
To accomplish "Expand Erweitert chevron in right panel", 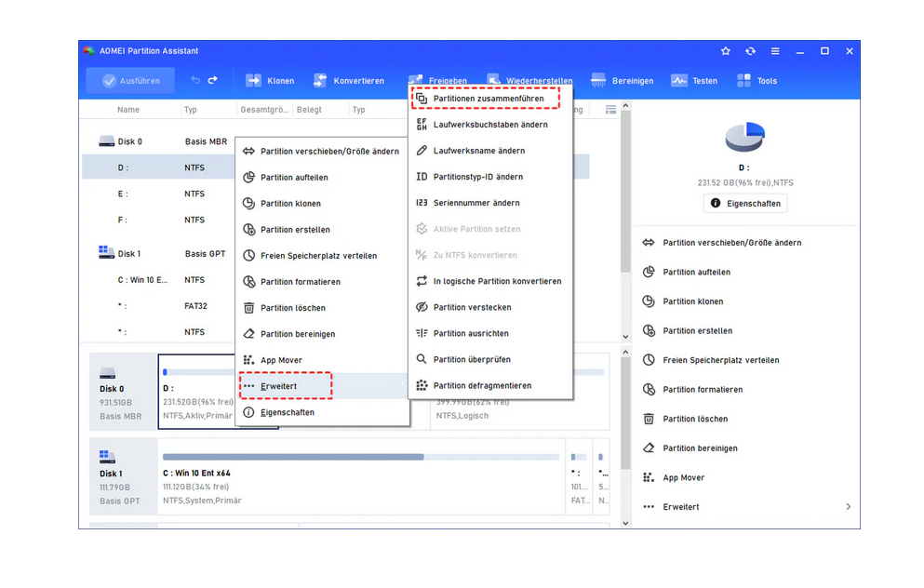I will point(848,507).
